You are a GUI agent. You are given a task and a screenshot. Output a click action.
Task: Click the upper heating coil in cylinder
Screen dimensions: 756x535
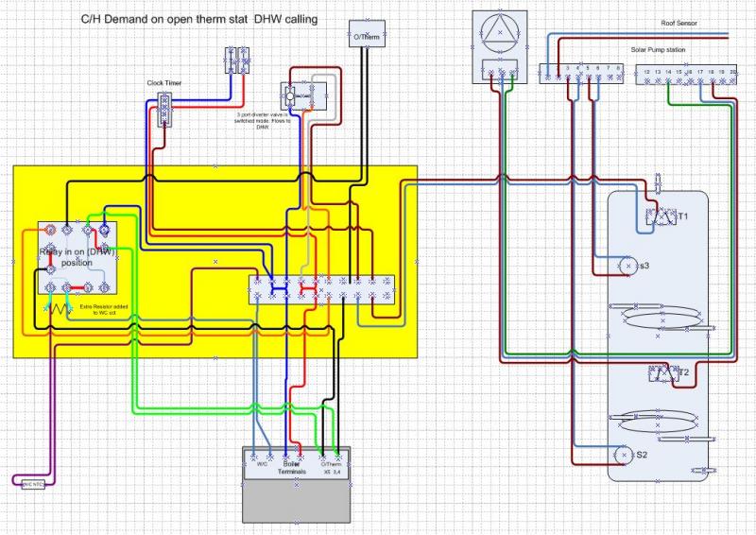661,318
